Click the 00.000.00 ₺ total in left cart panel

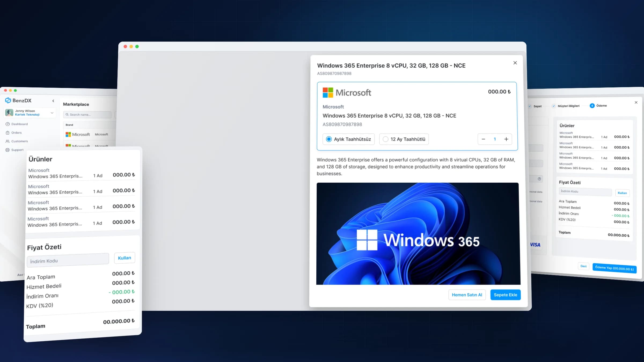click(x=119, y=321)
